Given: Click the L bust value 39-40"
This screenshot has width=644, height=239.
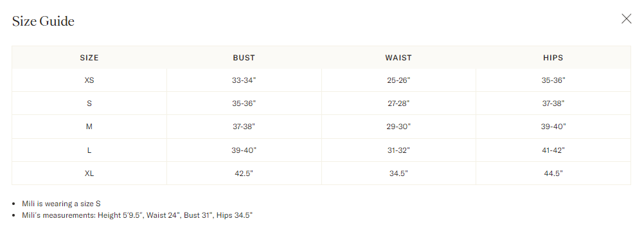Looking at the screenshot, I should click(x=244, y=150).
